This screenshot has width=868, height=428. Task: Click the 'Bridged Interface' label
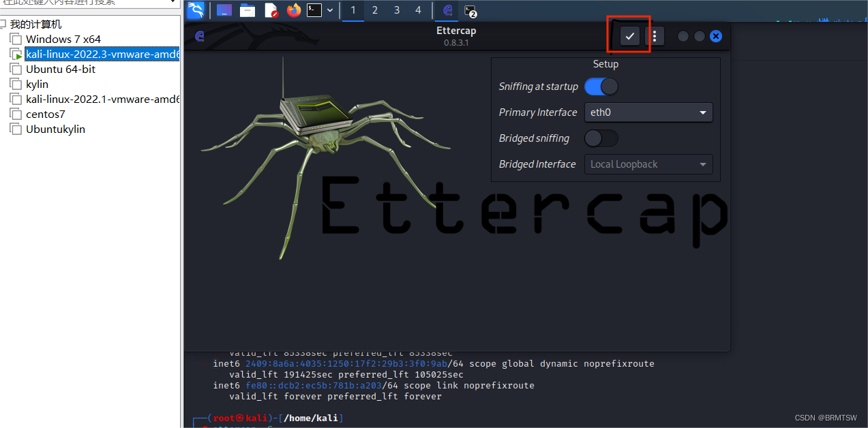(537, 164)
